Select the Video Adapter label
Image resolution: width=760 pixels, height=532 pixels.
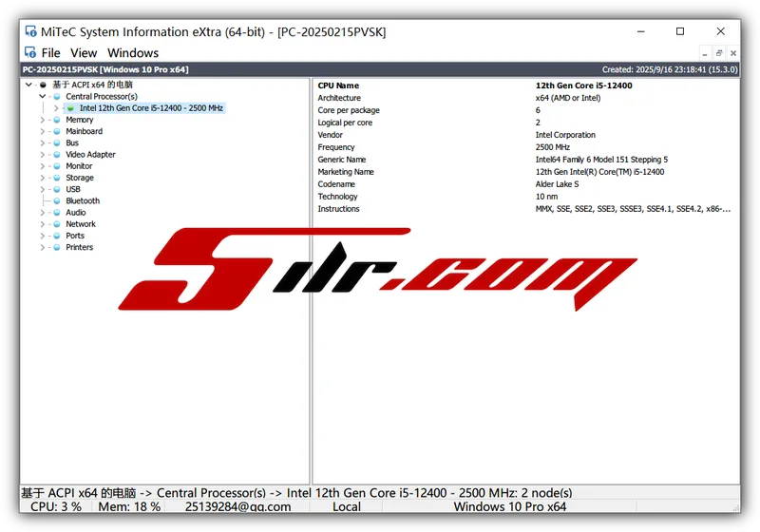[x=90, y=155]
